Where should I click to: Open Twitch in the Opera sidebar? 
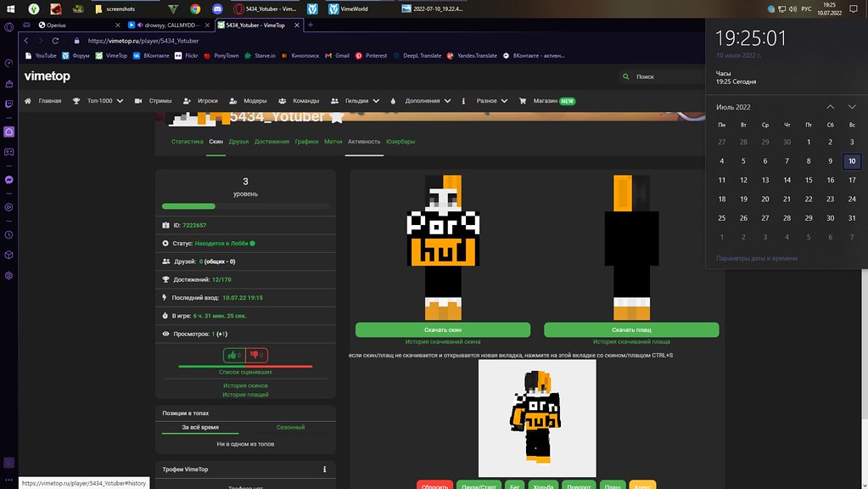click(8, 104)
